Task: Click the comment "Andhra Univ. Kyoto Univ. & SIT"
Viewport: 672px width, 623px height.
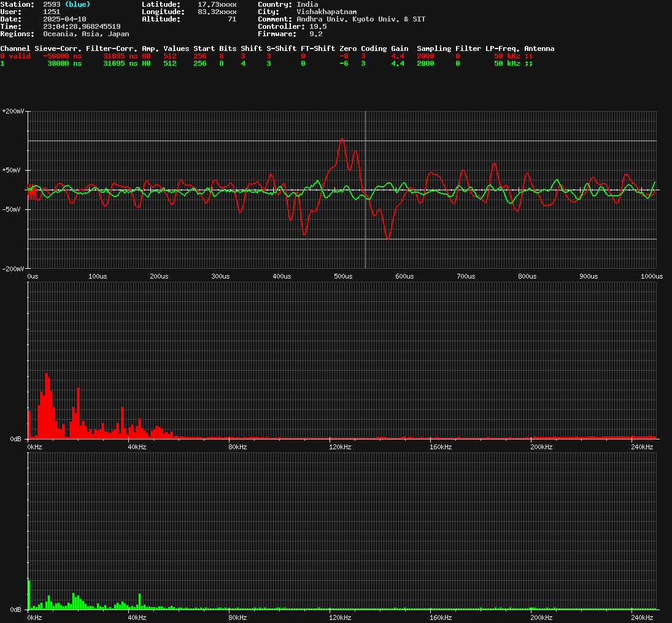Action: (x=361, y=19)
